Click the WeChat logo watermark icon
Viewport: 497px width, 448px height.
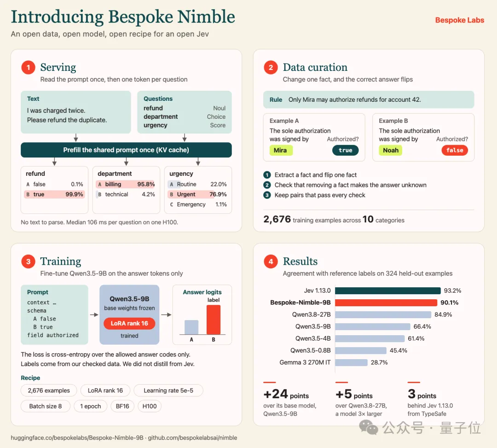tap(368, 428)
